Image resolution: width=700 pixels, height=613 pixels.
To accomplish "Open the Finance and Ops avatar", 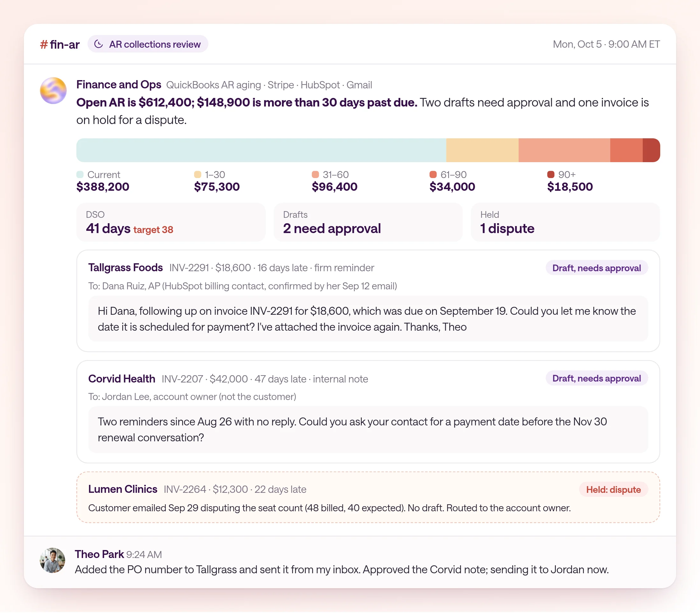I will click(53, 91).
